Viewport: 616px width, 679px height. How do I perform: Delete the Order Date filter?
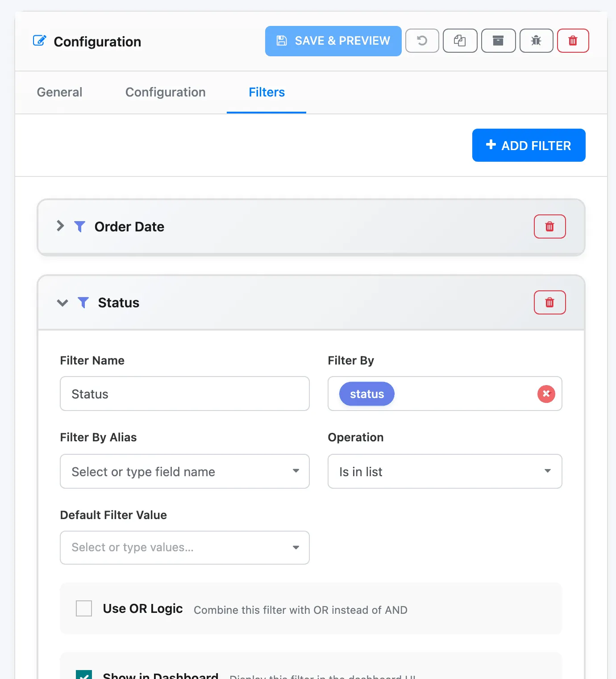[x=550, y=226]
